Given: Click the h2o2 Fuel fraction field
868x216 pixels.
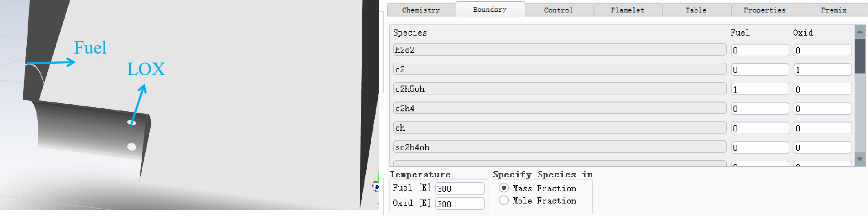Looking at the screenshot, I should coord(759,50).
